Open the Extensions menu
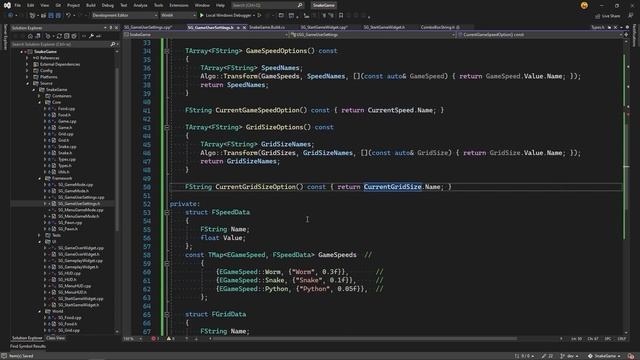This screenshot has height=360, width=640. coord(179,5)
